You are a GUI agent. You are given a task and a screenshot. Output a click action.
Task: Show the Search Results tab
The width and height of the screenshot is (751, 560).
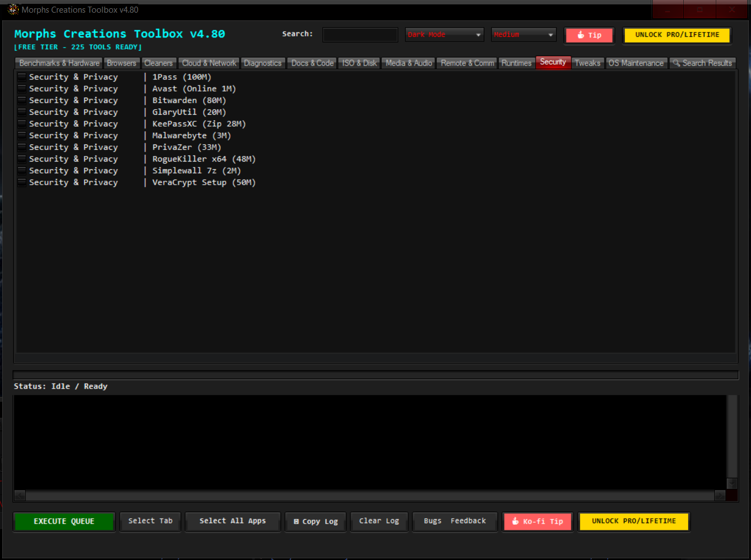(703, 63)
